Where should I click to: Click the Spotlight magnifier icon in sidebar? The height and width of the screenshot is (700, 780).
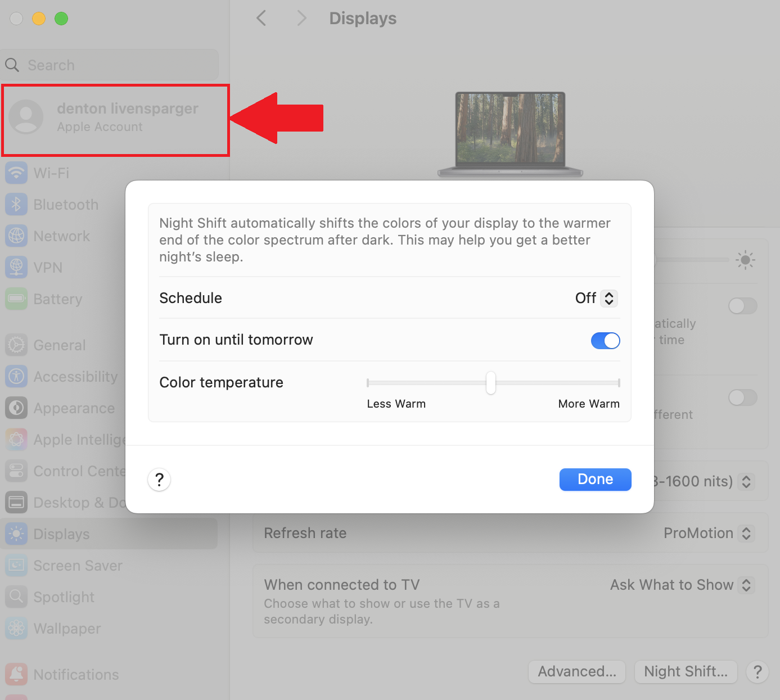point(16,597)
